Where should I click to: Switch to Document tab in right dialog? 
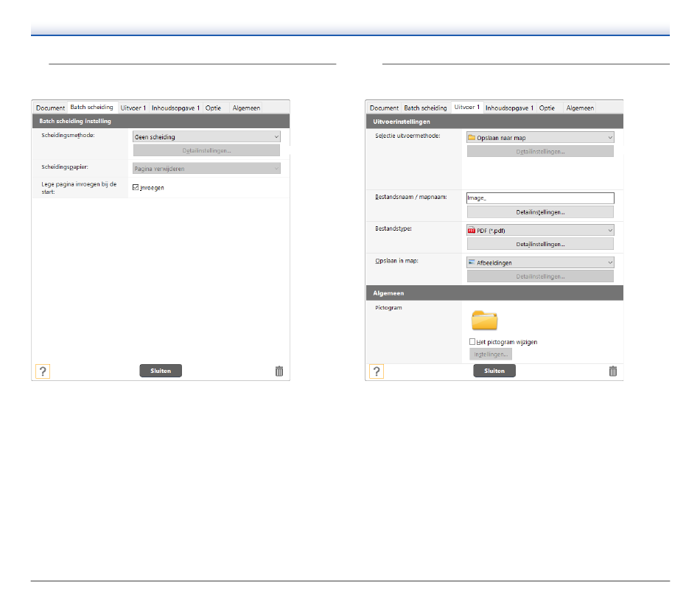pyautogui.click(x=384, y=108)
